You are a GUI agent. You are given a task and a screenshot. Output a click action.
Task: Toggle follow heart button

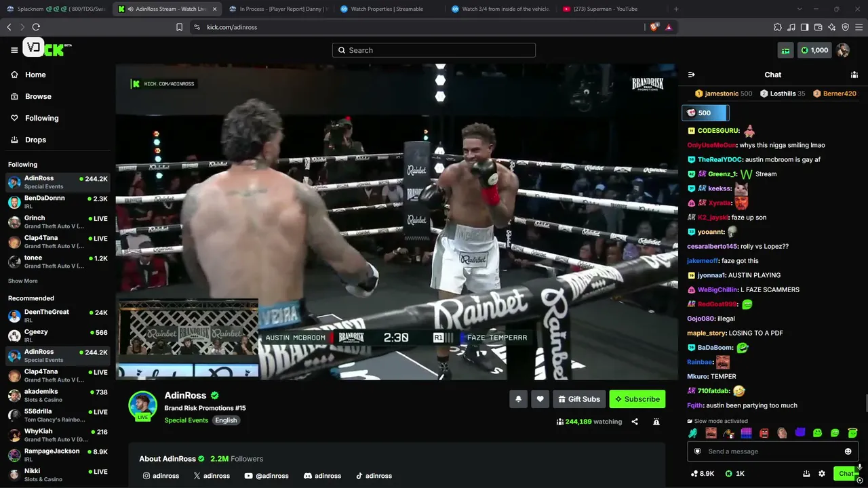point(540,399)
